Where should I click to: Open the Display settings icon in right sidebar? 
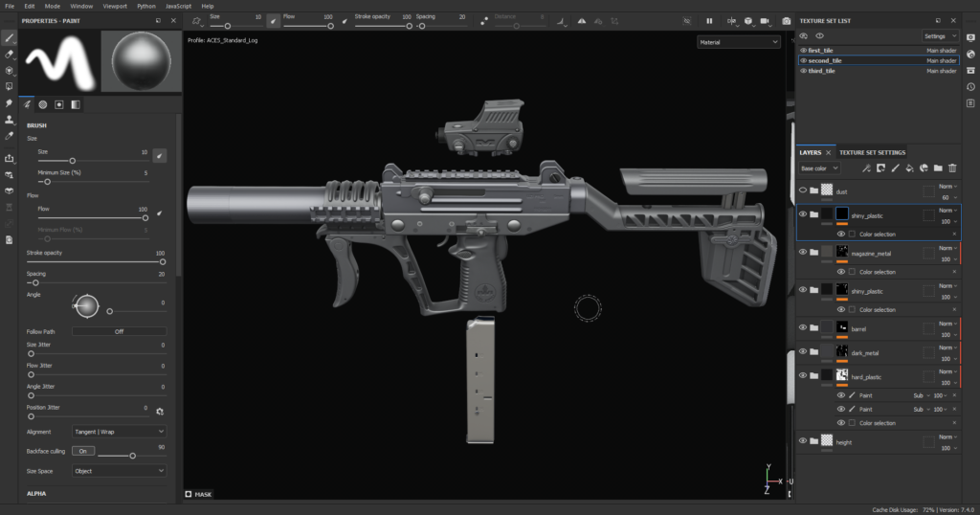[x=970, y=38]
